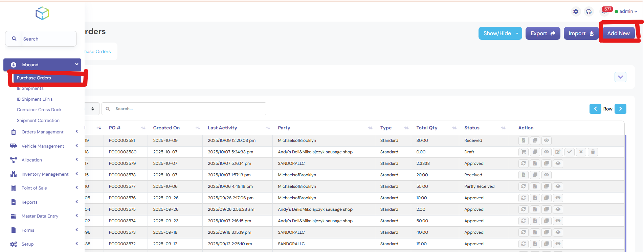The width and height of the screenshot is (644, 252).
Task: Click the eye icon on PO00003581 row
Action: pyautogui.click(x=547, y=141)
